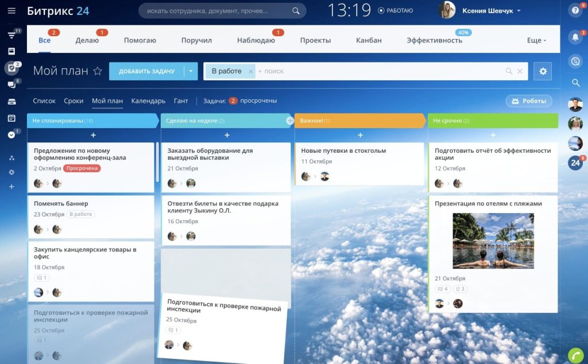Open Ксения Шевчук user menu
Viewport: 588px width, 364px height.
(492, 11)
